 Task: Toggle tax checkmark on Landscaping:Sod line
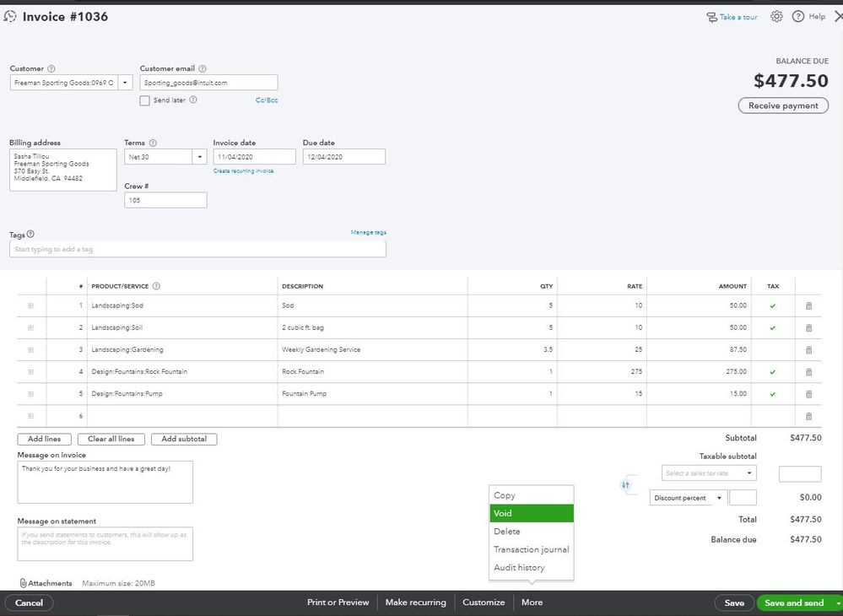point(773,305)
